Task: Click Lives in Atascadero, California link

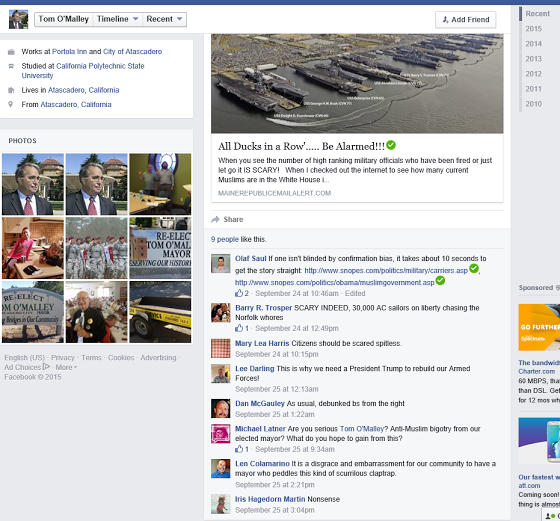Action: (84, 90)
